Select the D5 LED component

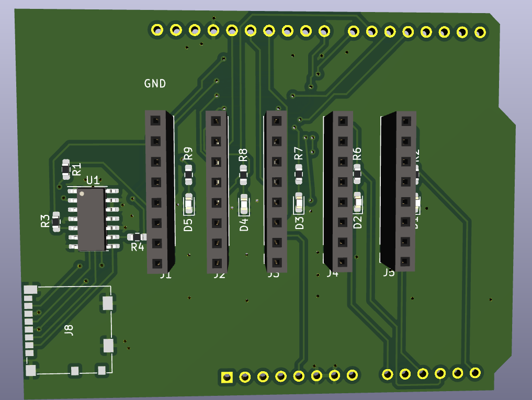[x=189, y=202]
